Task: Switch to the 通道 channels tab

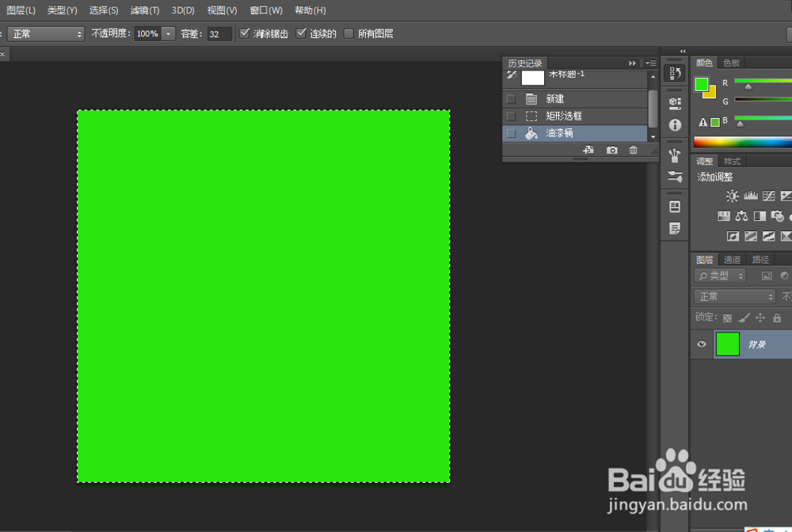Action: pos(732,260)
